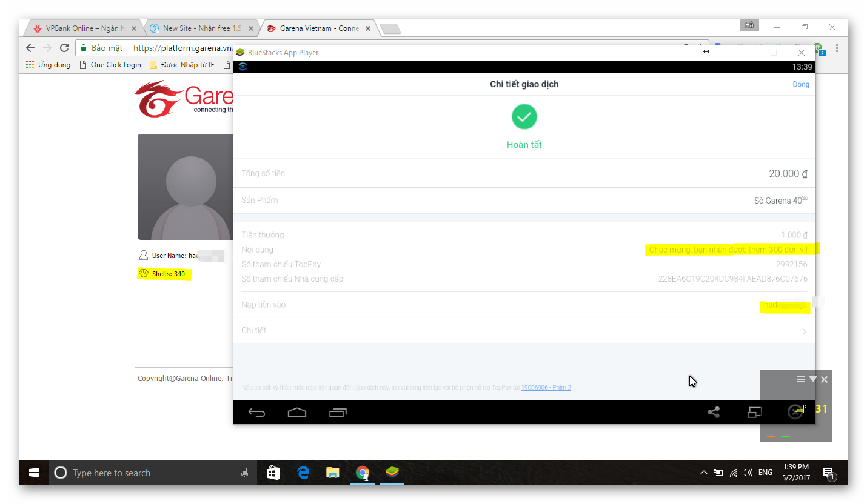Open the overlay widget's hamburger menu
Image resolution: width=867 pixels, height=504 pixels.
(x=801, y=379)
